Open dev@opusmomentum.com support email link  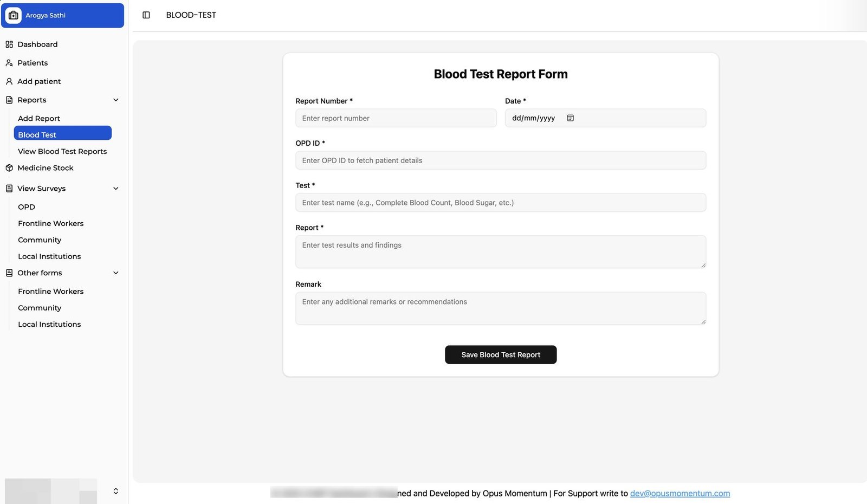click(680, 493)
